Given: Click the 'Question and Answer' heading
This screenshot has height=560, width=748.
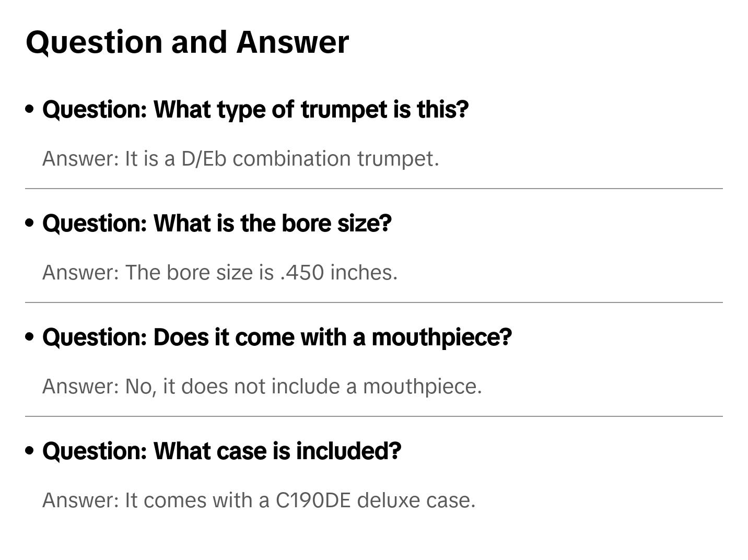Looking at the screenshot, I should click(x=187, y=42).
